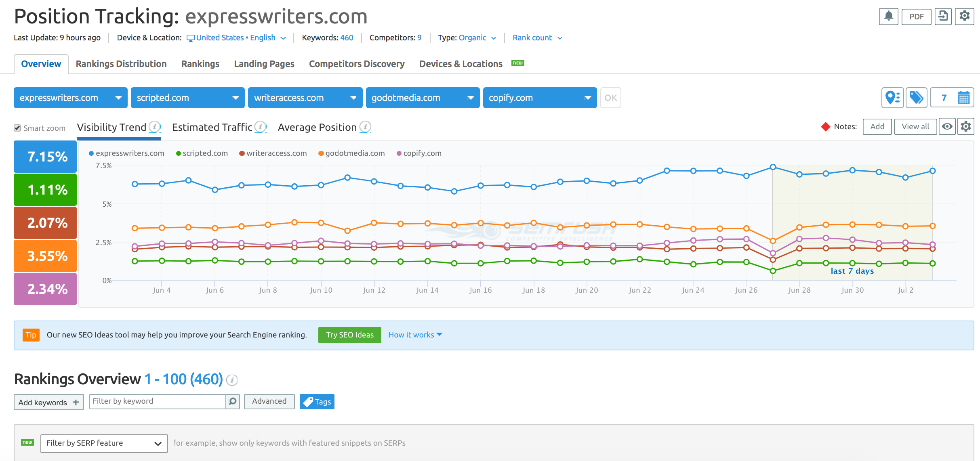980x461 pixels.
Task: Click blue 7.15% visibility swatch
Action: click(x=45, y=157)
